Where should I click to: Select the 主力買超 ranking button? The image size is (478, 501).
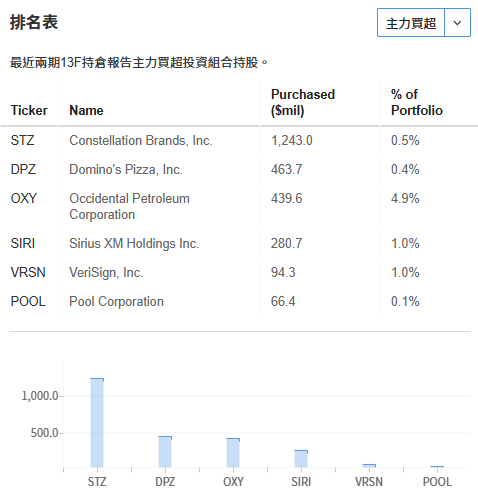pos(411,23)
